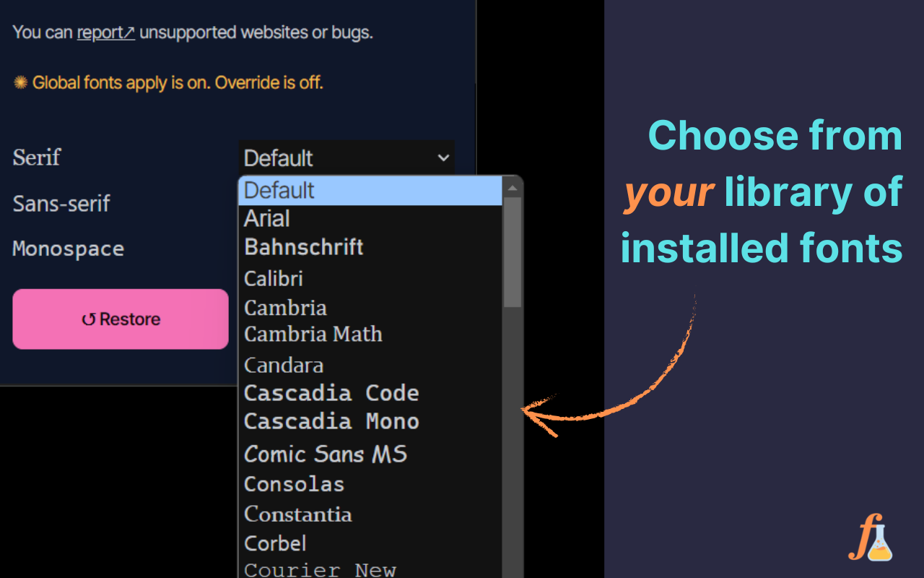This screenshot has width=924, height=578.
Task: Choose Bahnschrift from the font list
Action: tap(370, 247)
